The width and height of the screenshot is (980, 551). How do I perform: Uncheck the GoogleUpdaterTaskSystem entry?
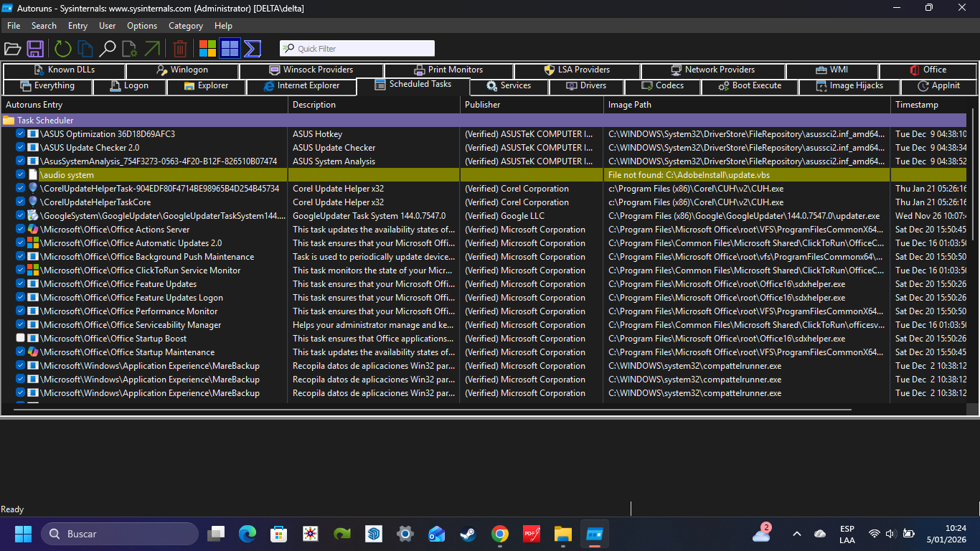[x=20, y=216]
